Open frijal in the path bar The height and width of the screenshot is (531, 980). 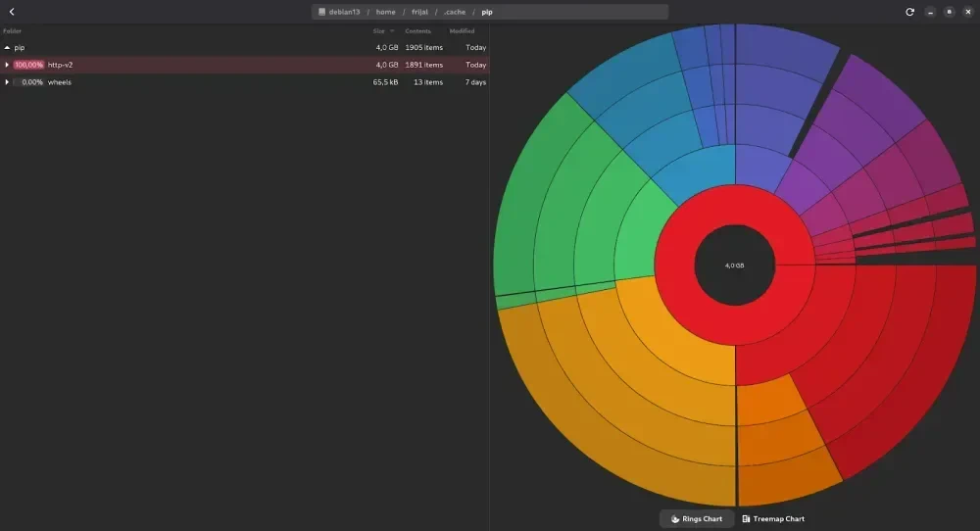tap(420, 12)
